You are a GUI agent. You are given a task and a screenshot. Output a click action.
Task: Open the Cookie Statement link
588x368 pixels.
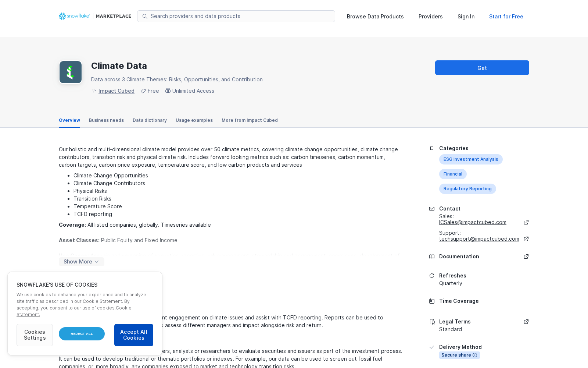click(74, 311)
